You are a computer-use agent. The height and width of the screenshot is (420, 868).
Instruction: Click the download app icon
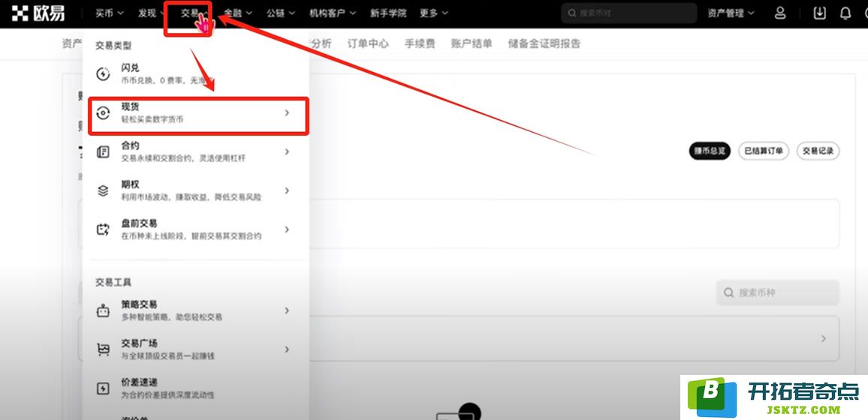pos(819,13)
